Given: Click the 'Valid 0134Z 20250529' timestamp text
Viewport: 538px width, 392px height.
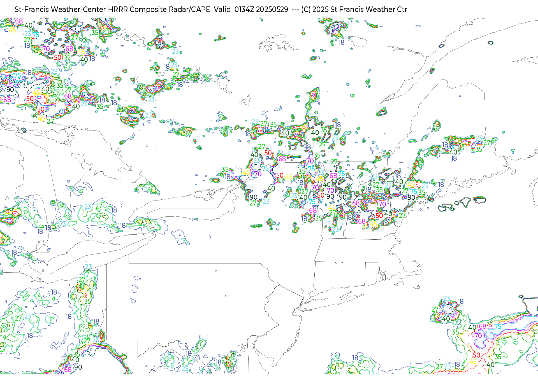Looking at the screenshot, I should [251, 10].
